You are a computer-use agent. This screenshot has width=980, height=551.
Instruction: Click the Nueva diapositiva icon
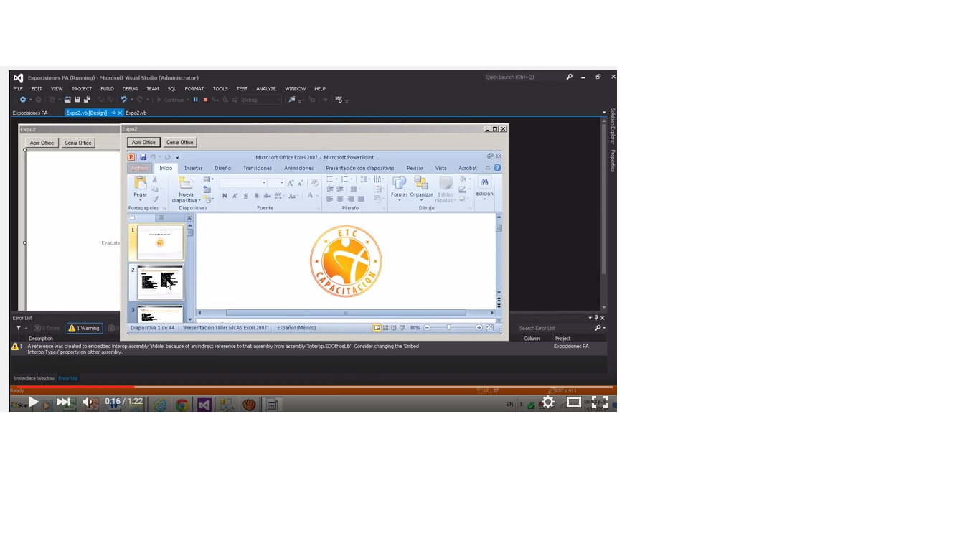pyautogui.click(x=185, y=182)
